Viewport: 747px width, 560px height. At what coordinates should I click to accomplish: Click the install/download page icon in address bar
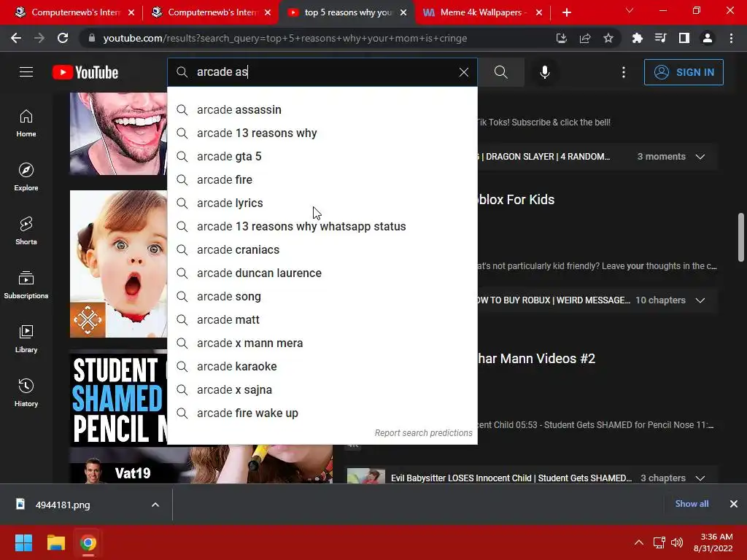561,38
